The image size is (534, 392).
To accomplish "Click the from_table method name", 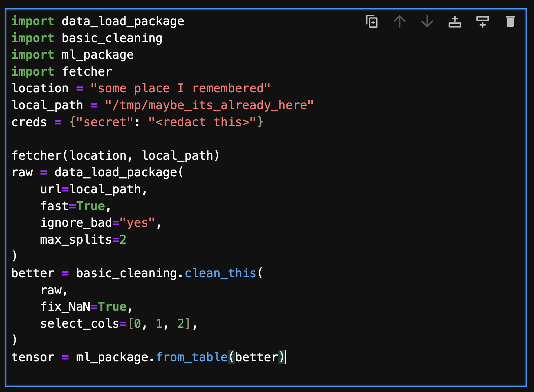I will (x=192, y=357).
